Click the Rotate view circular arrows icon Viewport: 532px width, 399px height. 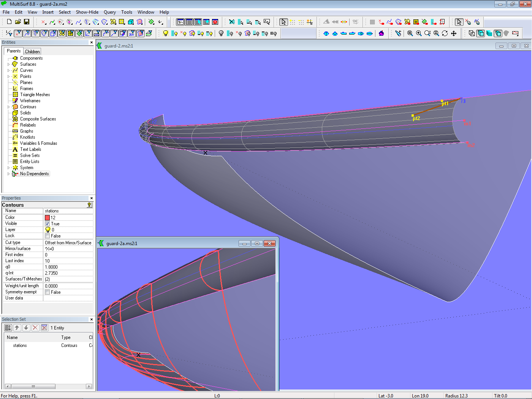[445, 33]
